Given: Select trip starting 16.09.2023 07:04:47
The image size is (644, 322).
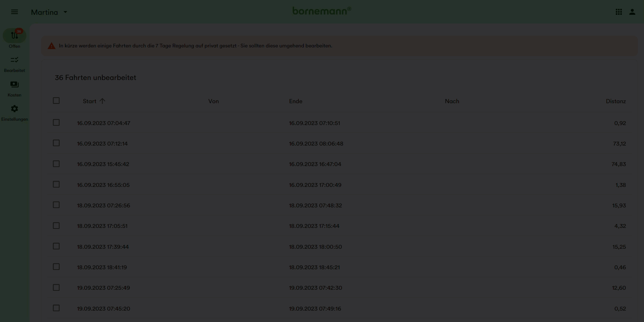Looking at the screenshot, I should coord(56,123).
